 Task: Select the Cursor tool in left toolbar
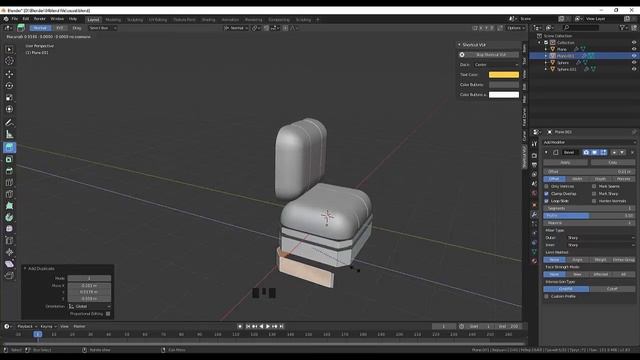click(9, 61)
